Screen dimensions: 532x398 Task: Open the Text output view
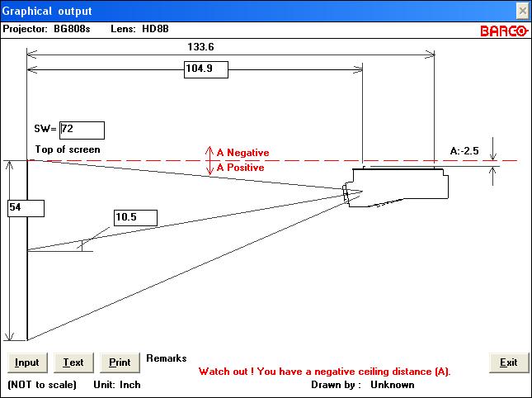73,362
